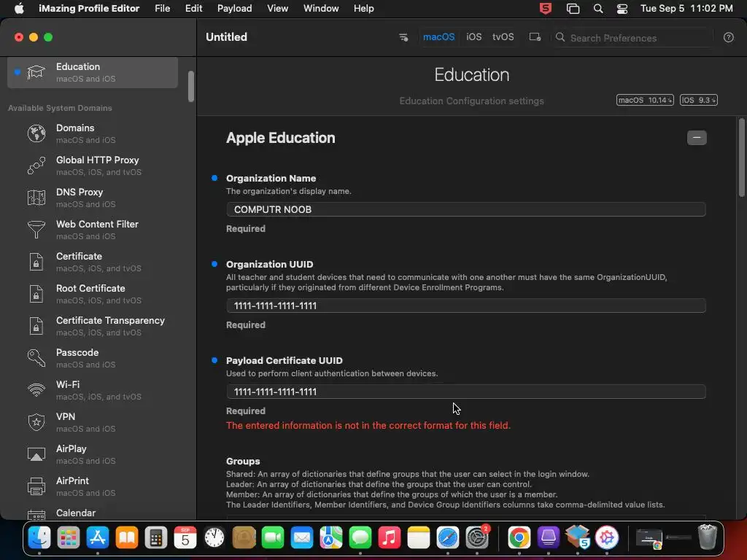Focus the Search Preferences field
This screenshot has height=560, width=747.
(632, 38)
